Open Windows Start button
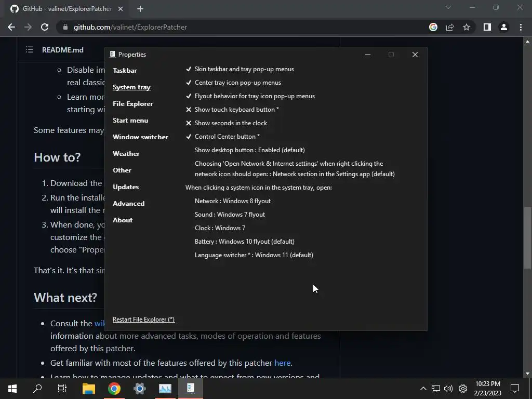The width and height of the screenshot is (532, 399). coord(12,389)
